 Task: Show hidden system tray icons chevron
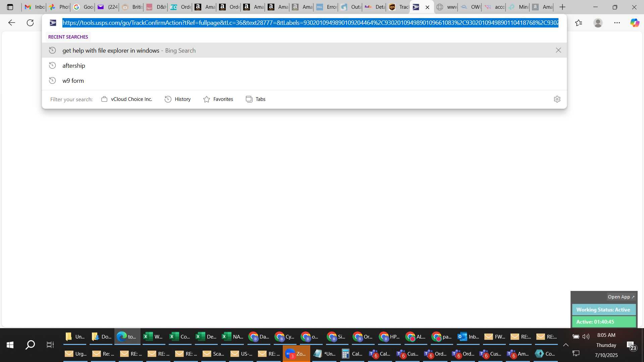tap(566, 345)
